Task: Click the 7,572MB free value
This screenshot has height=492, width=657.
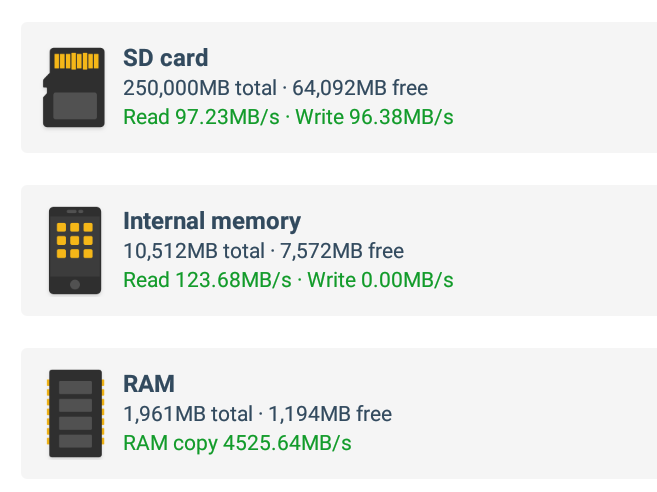Action: (342, 251)
